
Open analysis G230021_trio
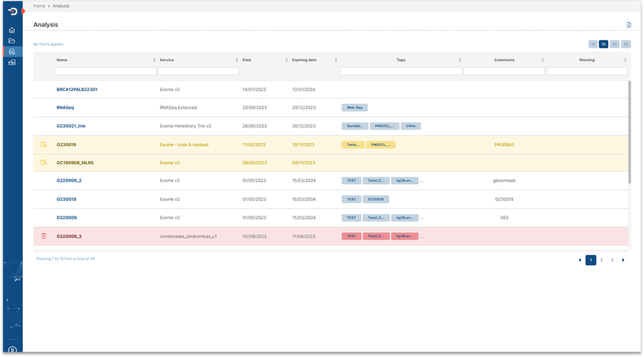pyautogui.click(x=71, y=126)
